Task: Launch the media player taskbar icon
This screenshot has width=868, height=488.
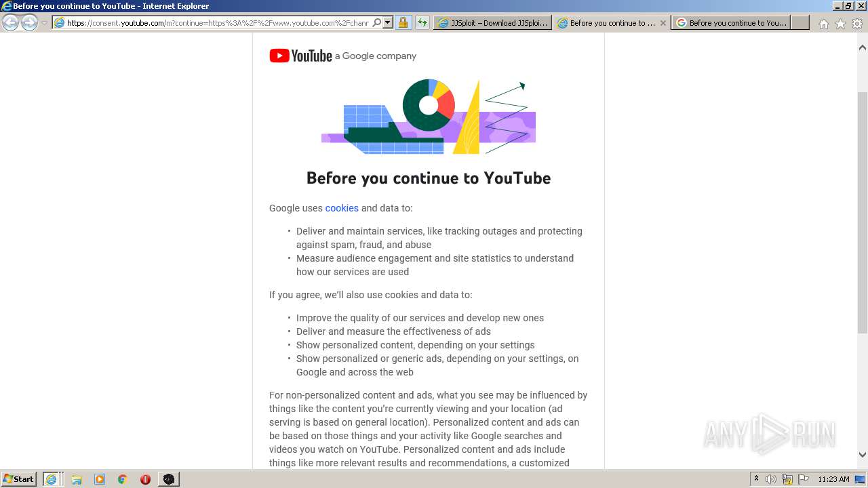Action: click(x=100, y=479)
